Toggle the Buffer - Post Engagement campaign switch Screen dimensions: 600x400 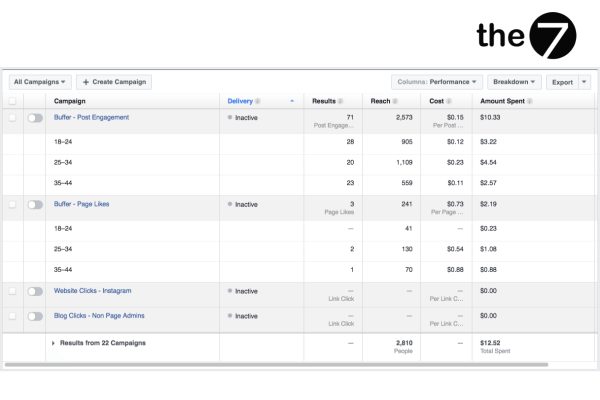point(35,118)
